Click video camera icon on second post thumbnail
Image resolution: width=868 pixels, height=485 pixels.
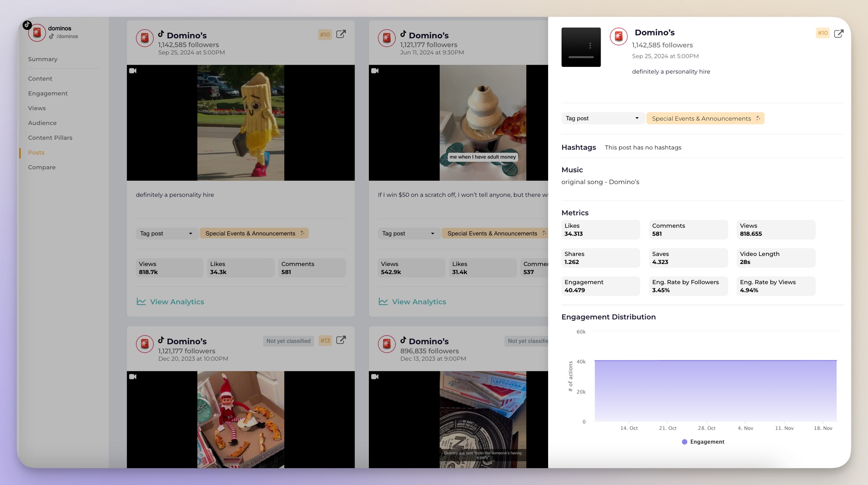[x=375, y=70]
